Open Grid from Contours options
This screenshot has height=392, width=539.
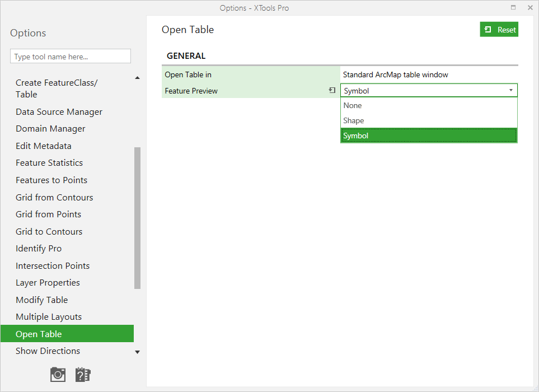pyautogui.click(x=54, y=197)
